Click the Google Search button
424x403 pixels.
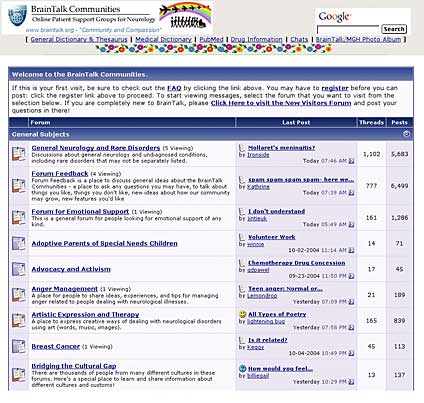(394, 29)
